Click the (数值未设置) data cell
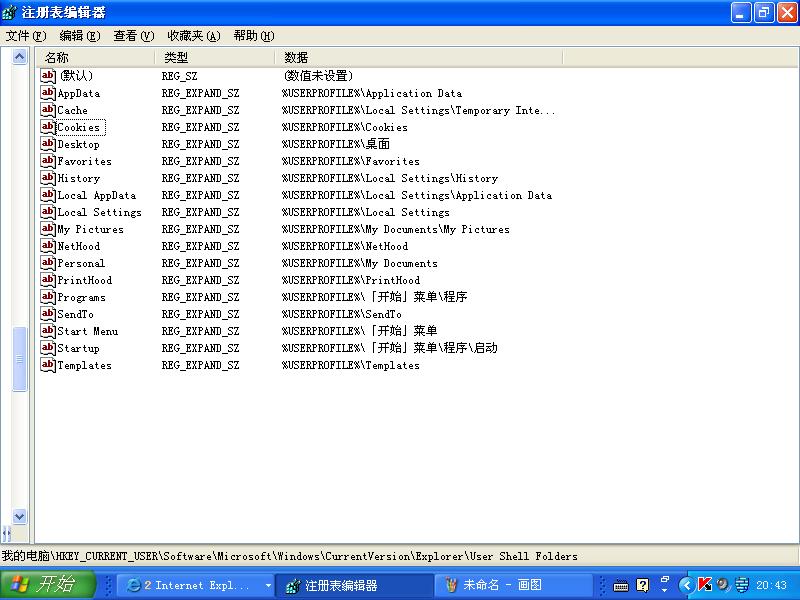The height and width of the screenshot is (600, 800). (318, 76)
